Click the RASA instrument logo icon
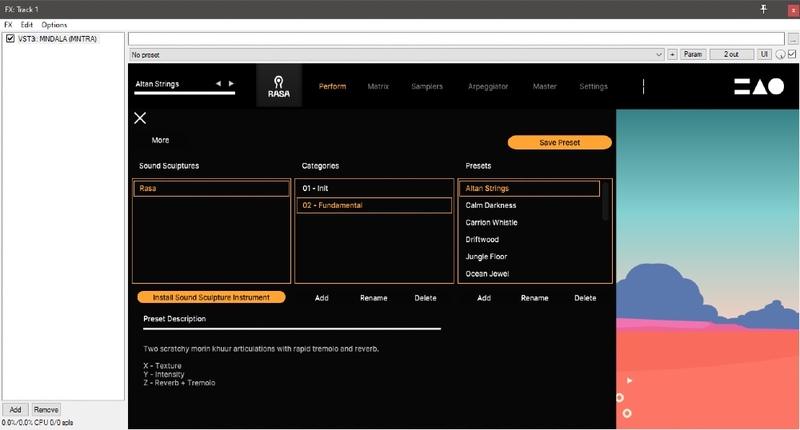800x430 pixels. pos(279,85)
